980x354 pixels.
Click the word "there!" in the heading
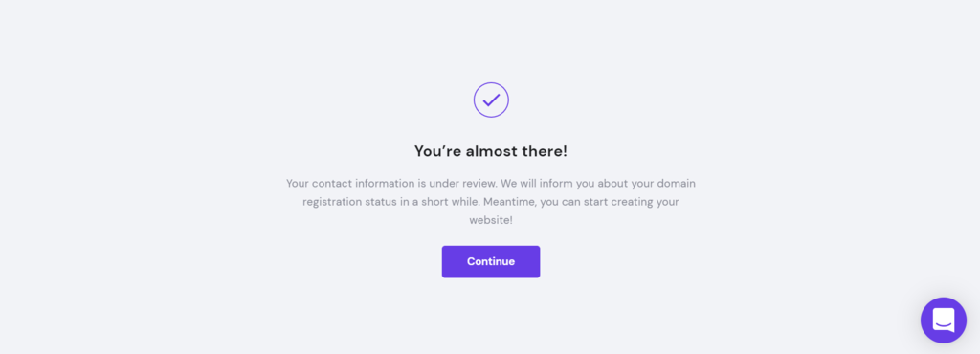(x=549, y=151)
